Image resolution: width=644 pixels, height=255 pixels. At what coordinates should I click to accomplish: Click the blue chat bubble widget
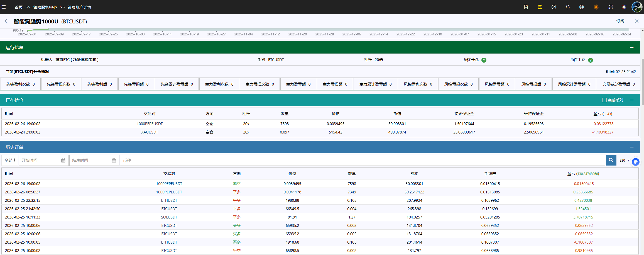click(x=635, y=162)
